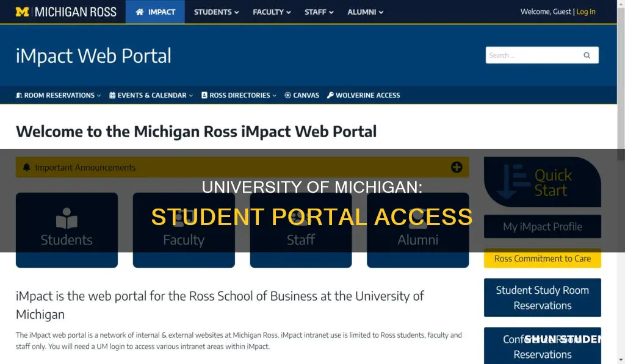Open My iMpact Profile button
The width and height of the screenshot is (625, 364).
pyautogui.click(x=543, y=226)
